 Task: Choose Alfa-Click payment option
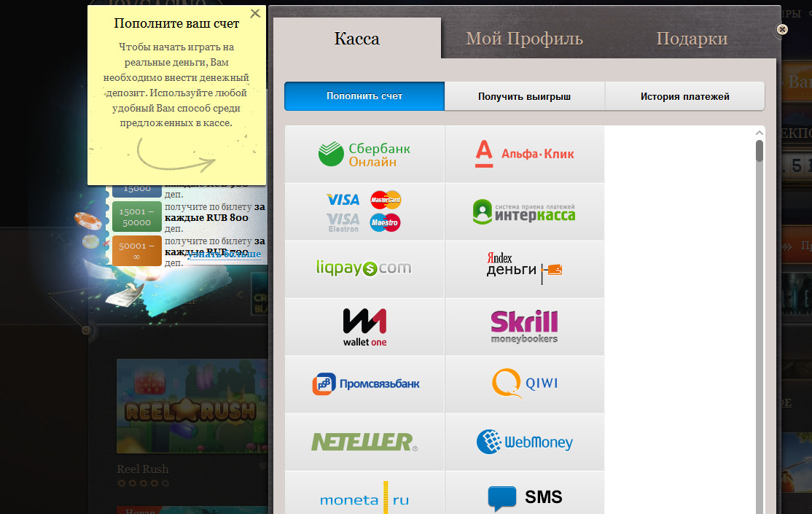[525, 154]
